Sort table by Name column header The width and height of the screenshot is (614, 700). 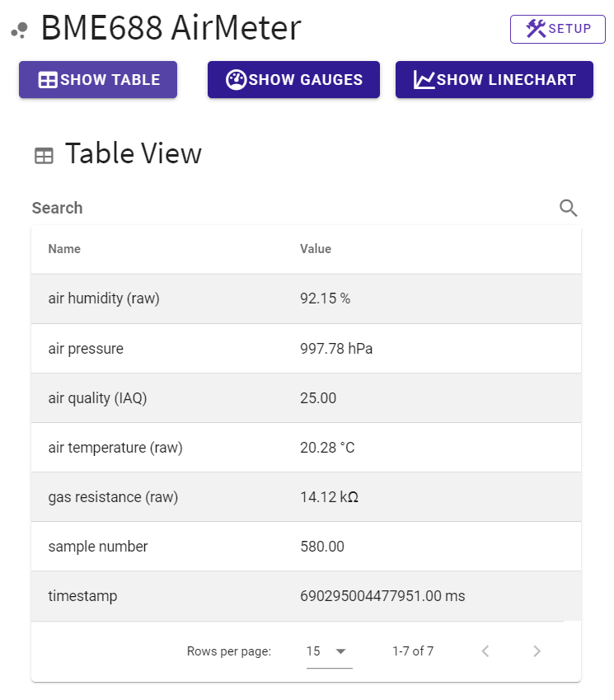(64, 249)
